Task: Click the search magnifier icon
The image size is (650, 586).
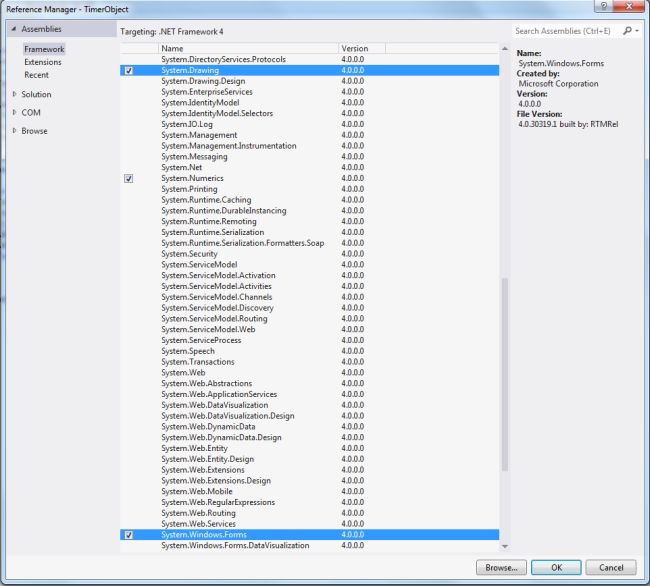Action: tap(627, 31)
